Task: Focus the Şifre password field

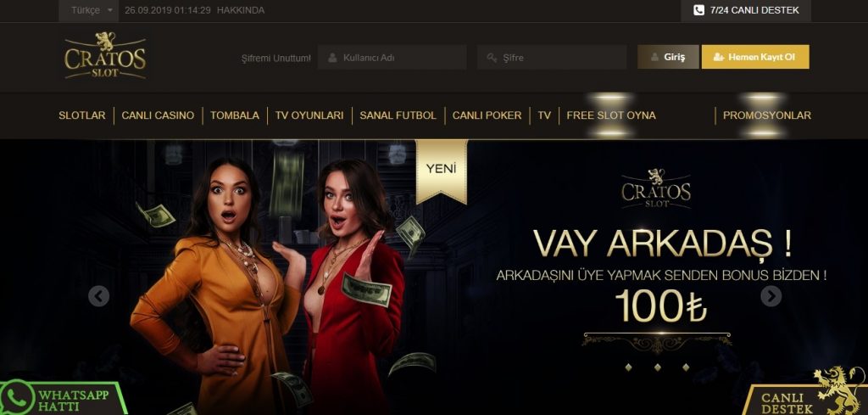Action: (x=552, y=58)
